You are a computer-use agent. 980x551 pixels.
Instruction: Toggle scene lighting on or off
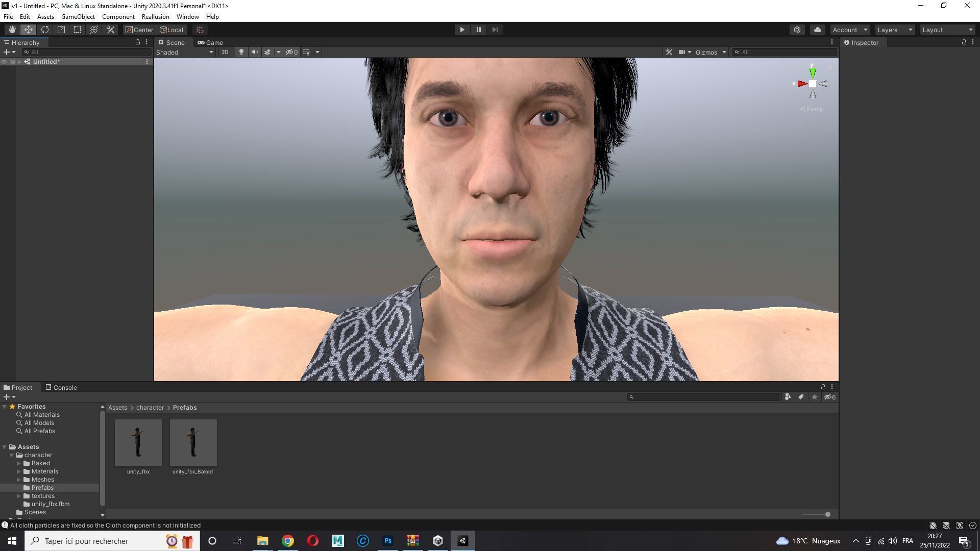pos(241,52)
